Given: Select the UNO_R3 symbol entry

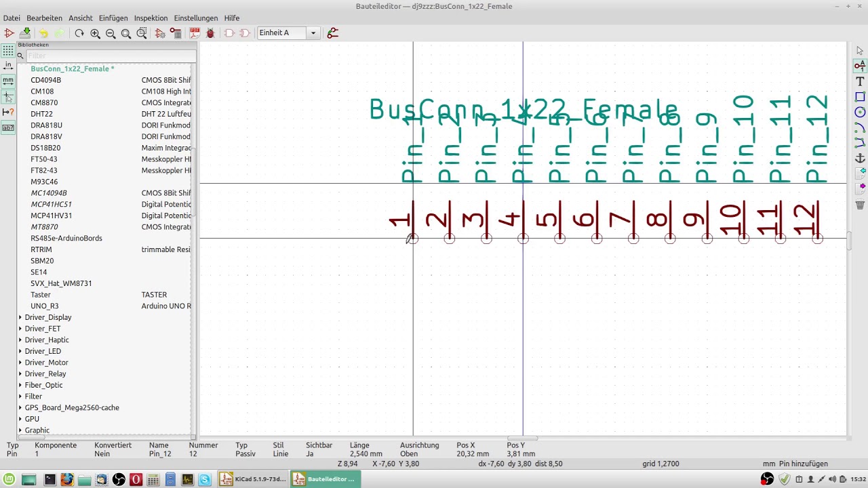Looking at the screenshot, I should click(x=45, y=306).
